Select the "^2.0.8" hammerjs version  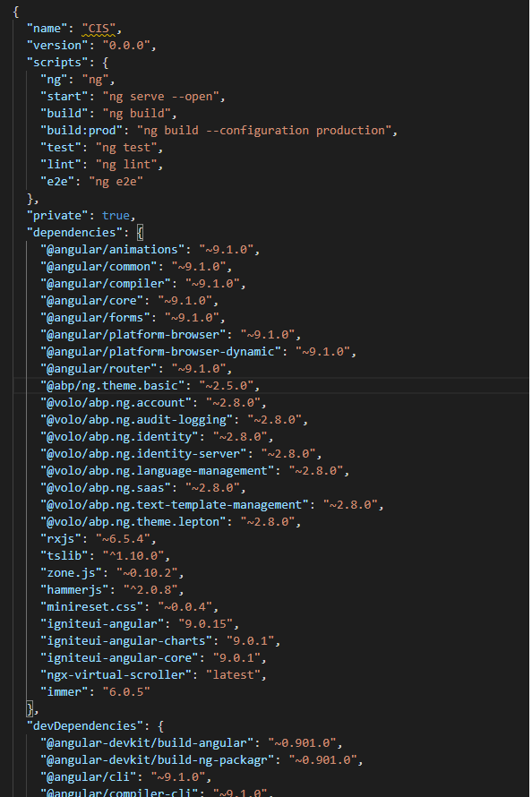[x=150, y=590]
